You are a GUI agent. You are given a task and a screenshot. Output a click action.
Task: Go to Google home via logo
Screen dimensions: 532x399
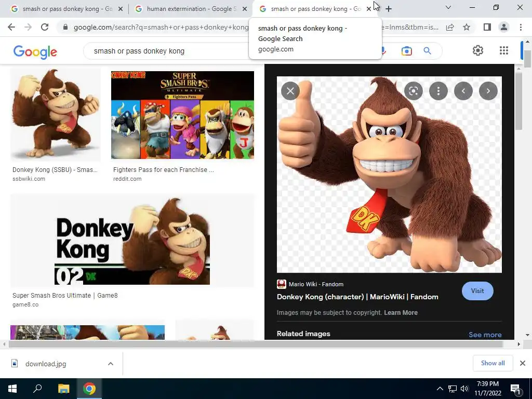coord(35,52)
